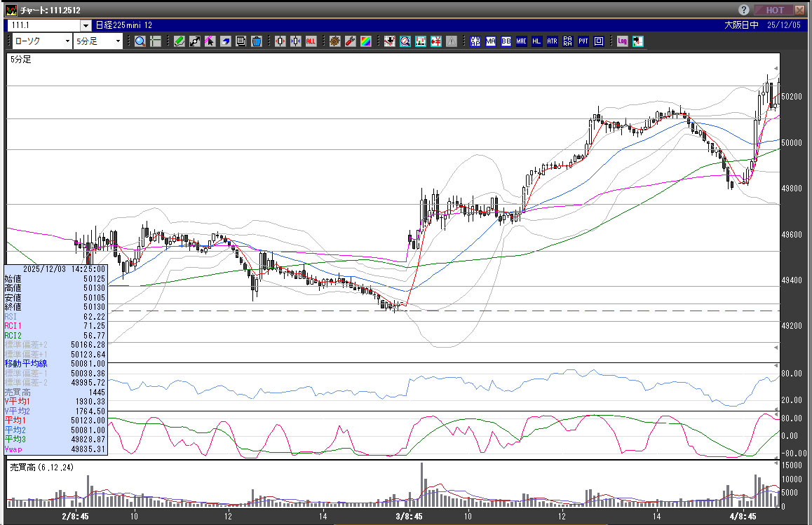
Task: Open settings with the red wrench icon
Action: coord(350,41)
